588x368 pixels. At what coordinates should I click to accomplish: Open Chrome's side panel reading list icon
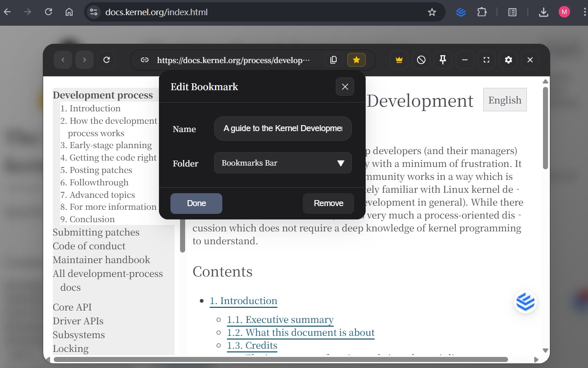tap(512, 12)
